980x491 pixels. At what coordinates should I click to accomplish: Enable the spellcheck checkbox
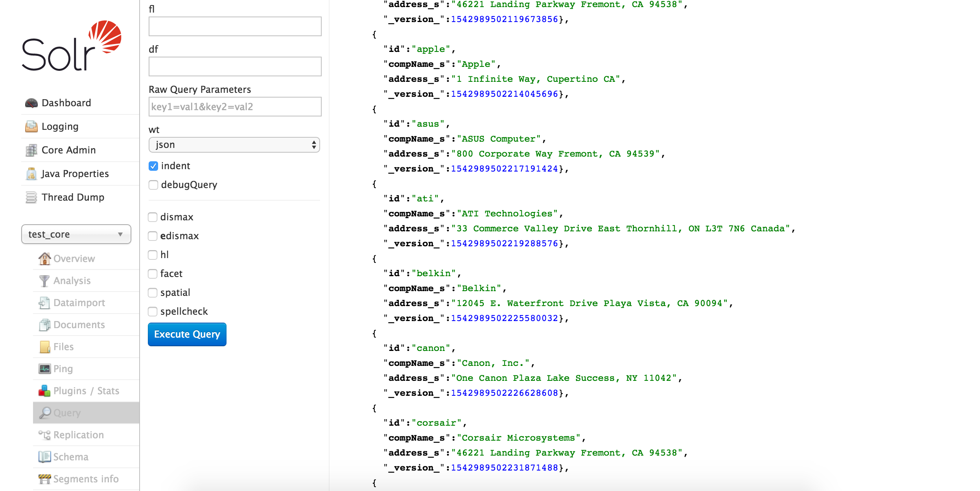pyautogui.click(x=153, y=312)
